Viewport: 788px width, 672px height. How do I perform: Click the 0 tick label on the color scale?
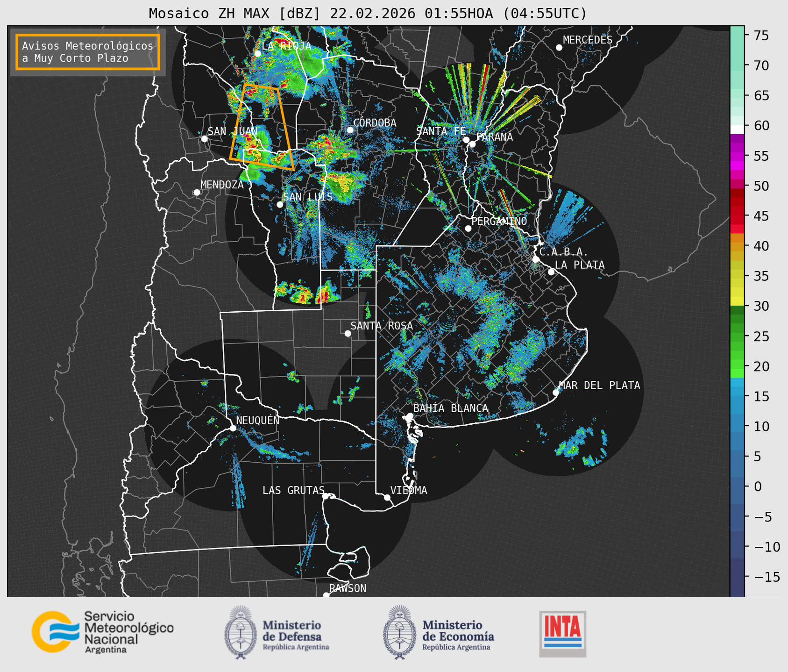757,486
